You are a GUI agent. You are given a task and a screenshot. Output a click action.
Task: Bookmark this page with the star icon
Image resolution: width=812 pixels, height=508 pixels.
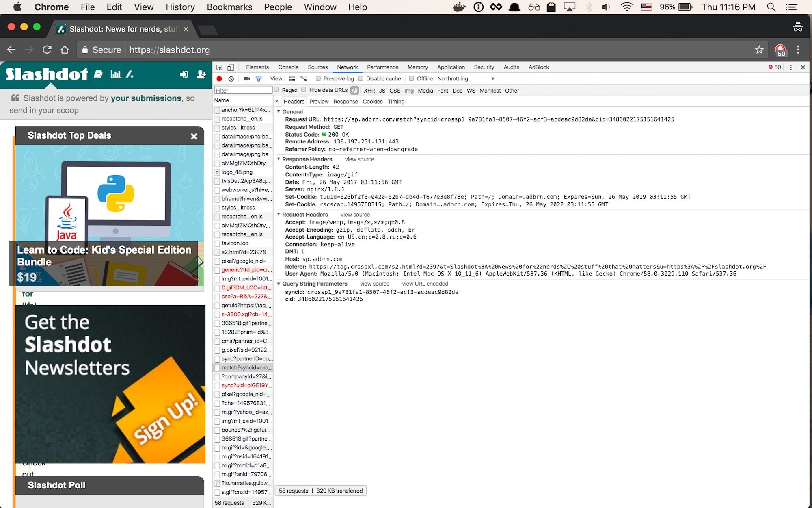(759, 50)
